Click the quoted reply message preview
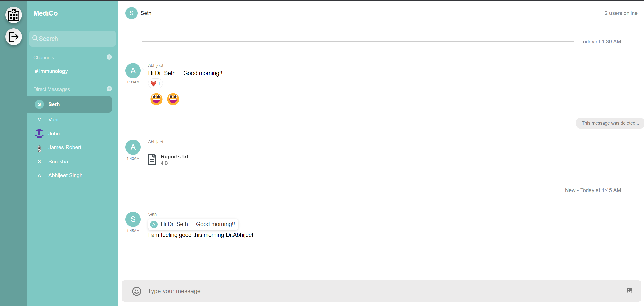This screenshot has width=644, height=306. tap(193, 224)
